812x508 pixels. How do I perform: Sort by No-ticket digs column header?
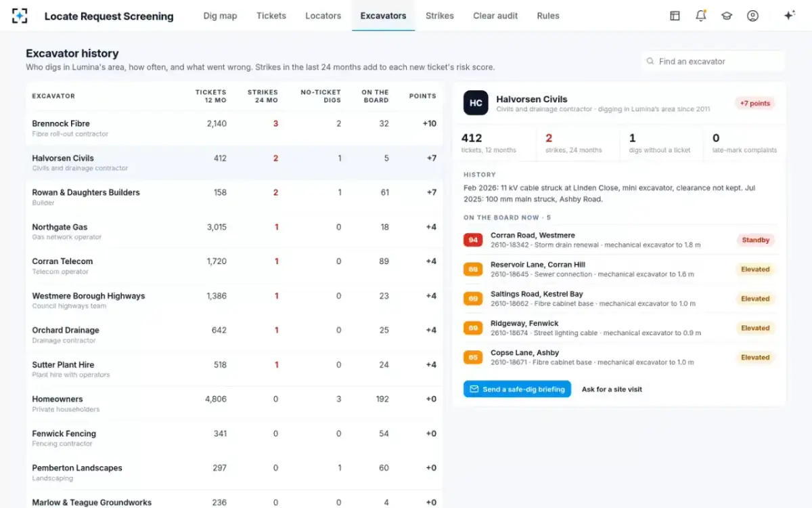pos(321,96)
